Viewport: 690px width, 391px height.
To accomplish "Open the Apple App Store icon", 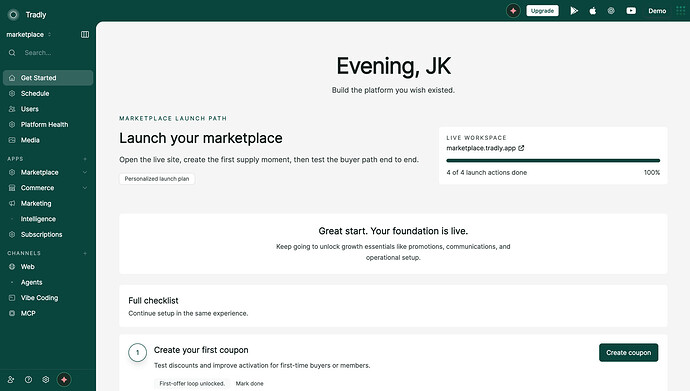I will [x=593, y=11].
